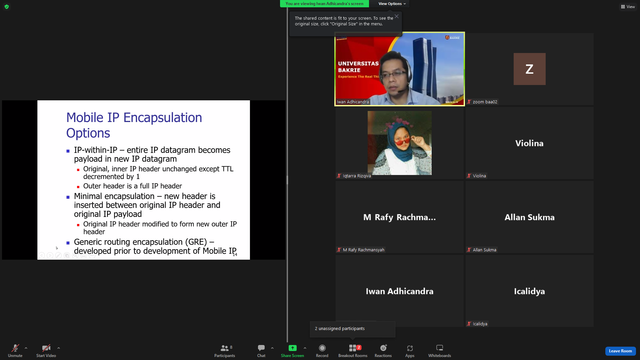Select the M Rafy Rachma... participant tile
The width and height of the screenshot is (640, 360).
tap(400, 217)
